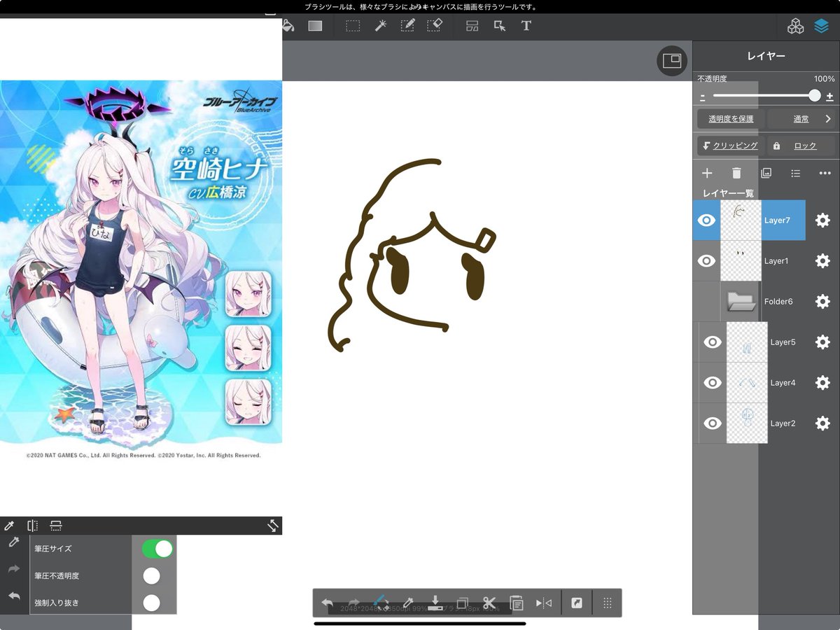Select the Layer2 label text
The height and width of the screenshot is (630, 840).
pyautogui.click(x=783, y=423)
